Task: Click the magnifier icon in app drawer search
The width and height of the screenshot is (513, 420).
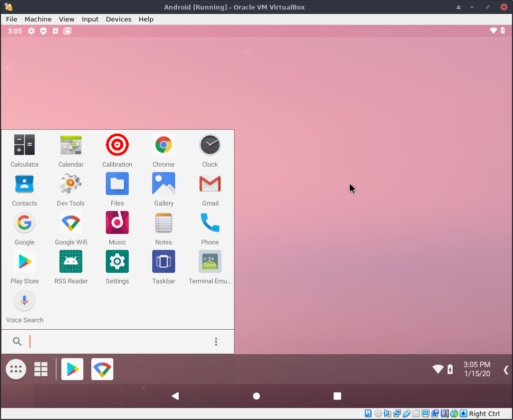Action: (17, 342)
